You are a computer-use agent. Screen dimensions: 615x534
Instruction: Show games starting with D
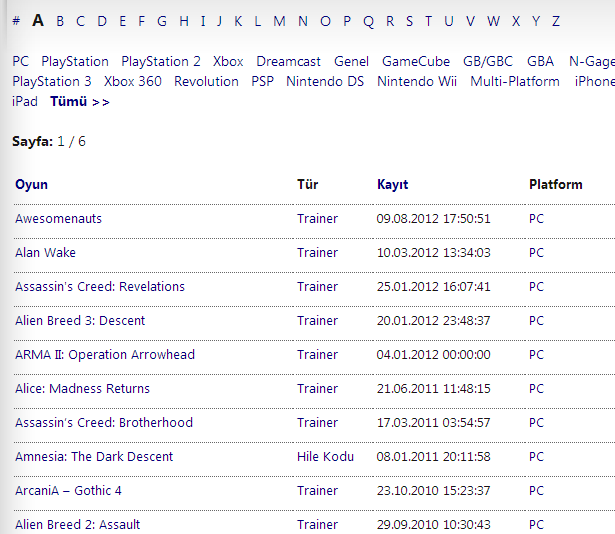click(x=102, y=21)
